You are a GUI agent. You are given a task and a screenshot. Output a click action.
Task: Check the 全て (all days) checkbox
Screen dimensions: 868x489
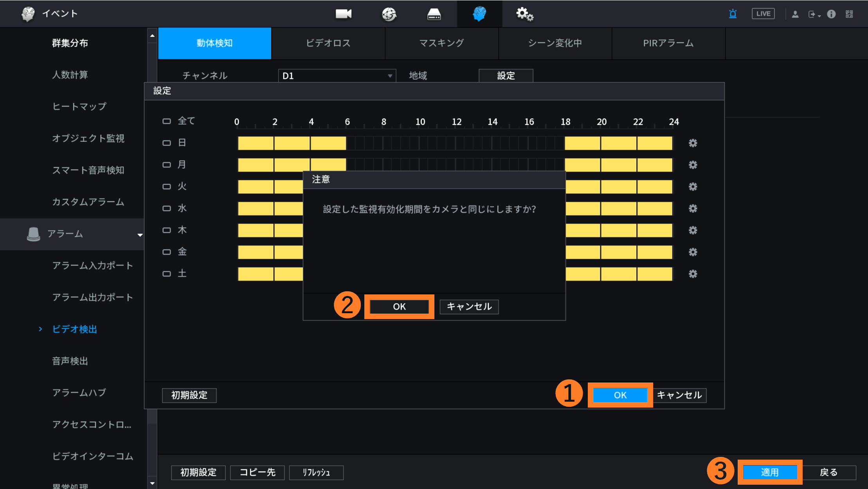(x=167, y=121)
